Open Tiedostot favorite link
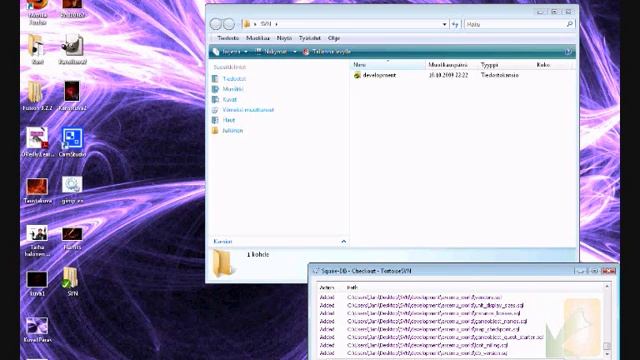This screenshot has height=360, width=640. [234, 79]
